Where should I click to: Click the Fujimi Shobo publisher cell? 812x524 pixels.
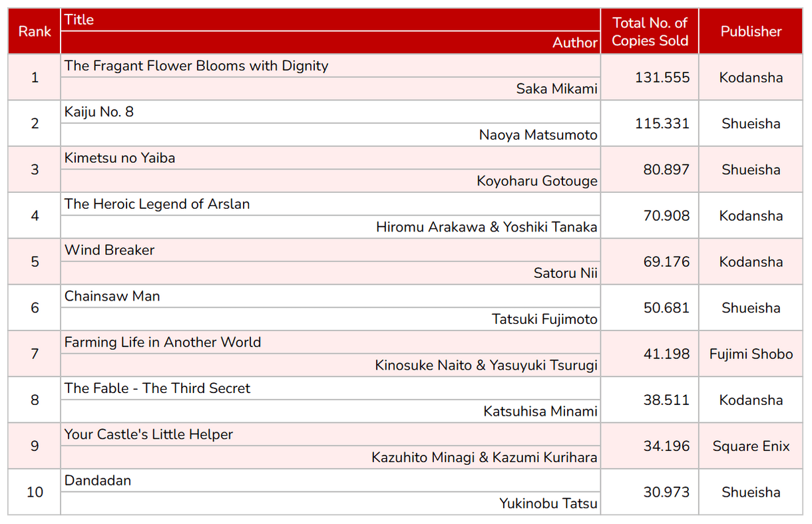click(751, 354)
